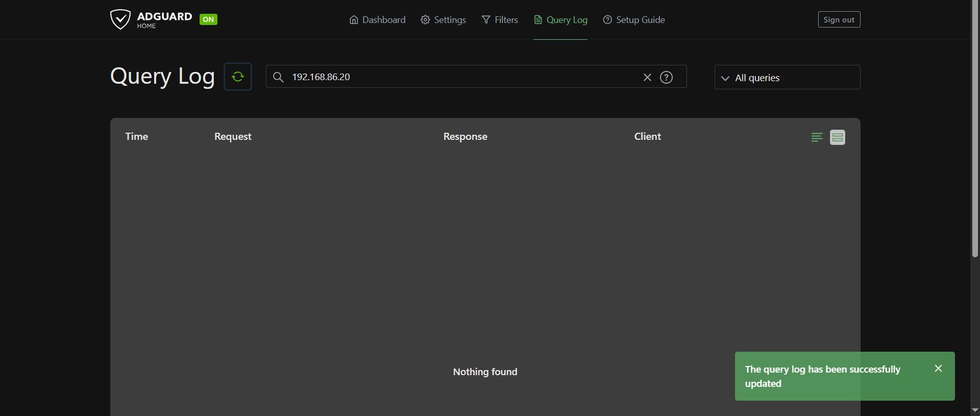Screen dimensions: 980x416
Task: Click the Response column header
Action: [466, 136]
